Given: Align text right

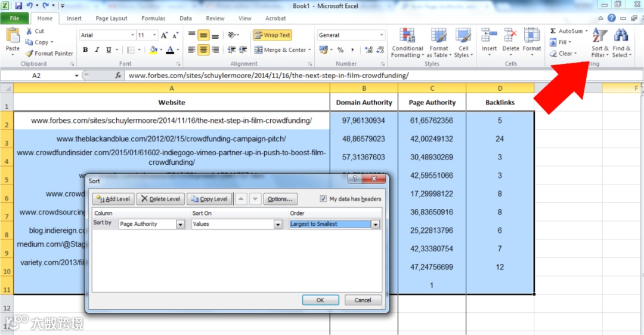Looking at the screenshot, I should point(215,50).
